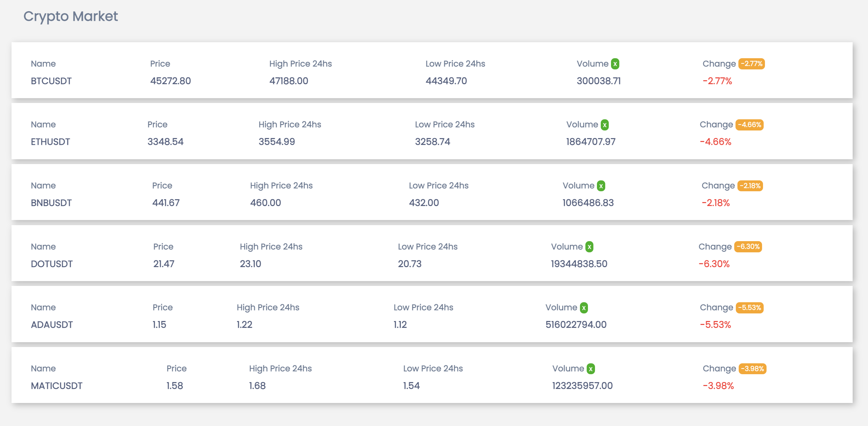Open the ETHUSDT ticker name
Viewport: 868px width, 426px height.
coord(50,142)
